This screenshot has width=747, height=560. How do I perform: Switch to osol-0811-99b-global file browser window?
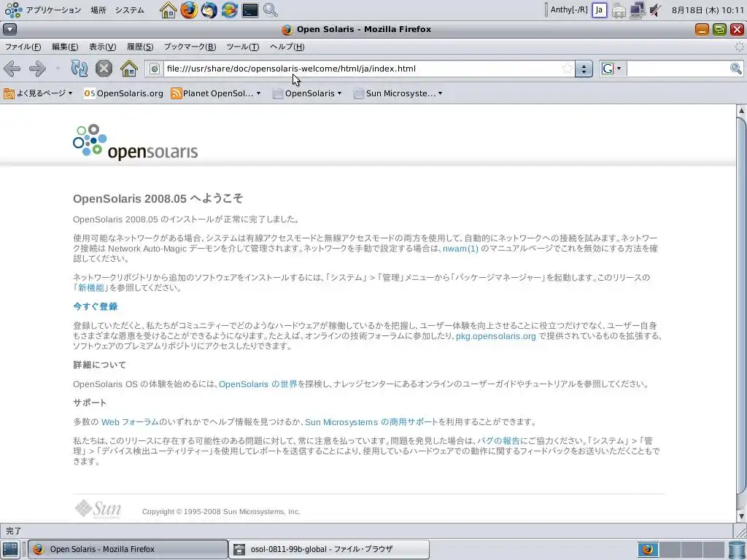[329, 549]
